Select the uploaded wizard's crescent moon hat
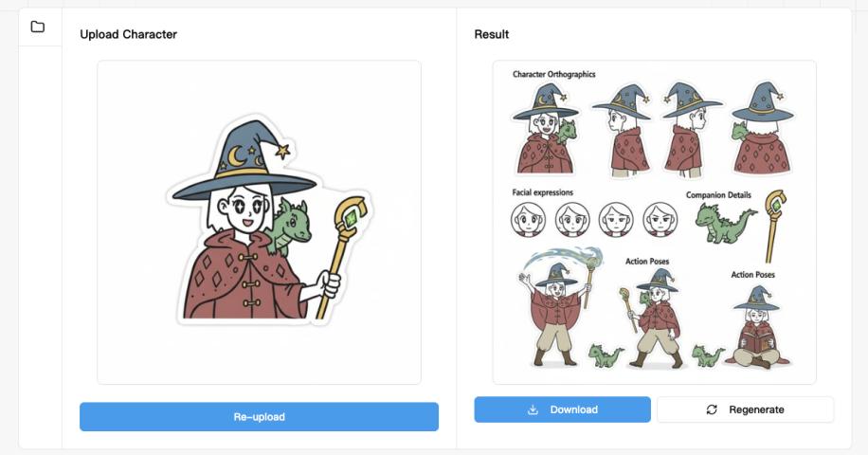868x455 pixels. point(244,159)
